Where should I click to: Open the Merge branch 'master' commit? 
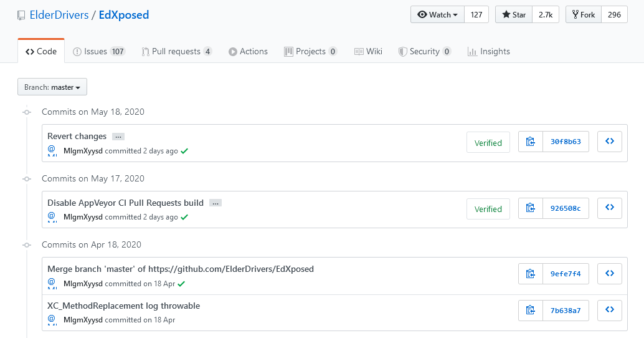tap(180, 269)
